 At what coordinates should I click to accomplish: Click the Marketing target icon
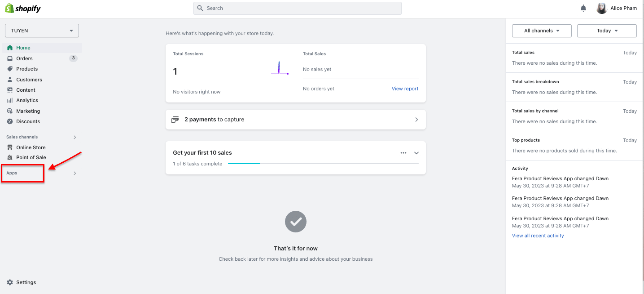pos(10,111)
